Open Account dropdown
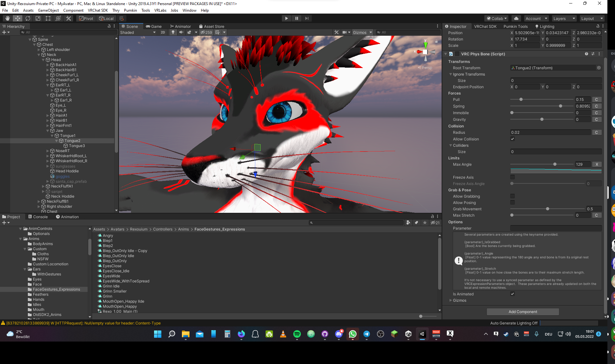Screen dimensions: 615x364 pos(536,18)
